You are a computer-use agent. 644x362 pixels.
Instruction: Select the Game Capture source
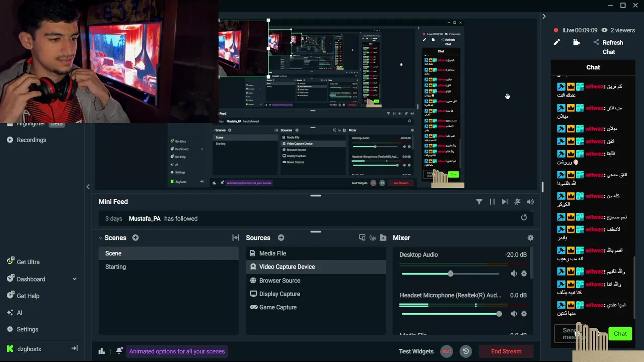[316, 307]
